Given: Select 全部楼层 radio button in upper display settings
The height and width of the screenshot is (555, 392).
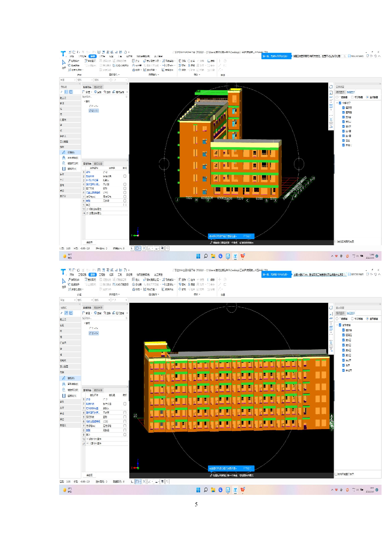Looking at the screenshot, I should pyautogui.click(x=367, y=97).
